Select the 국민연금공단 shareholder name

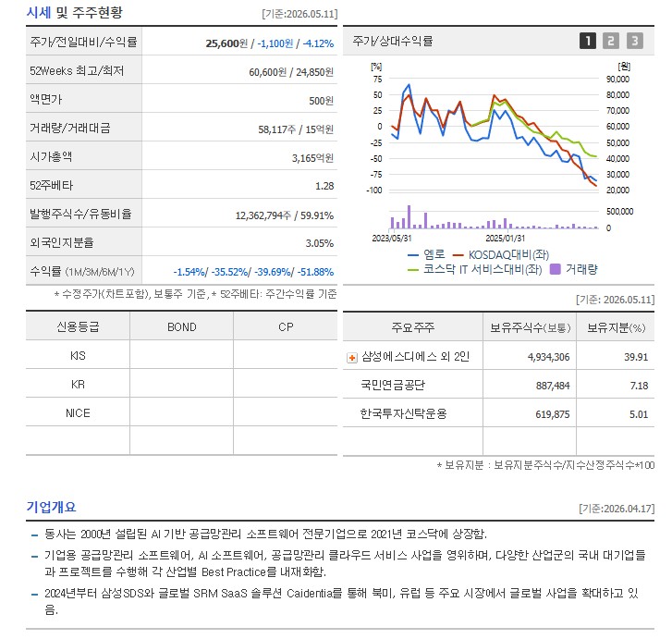(x=393, y=385)
